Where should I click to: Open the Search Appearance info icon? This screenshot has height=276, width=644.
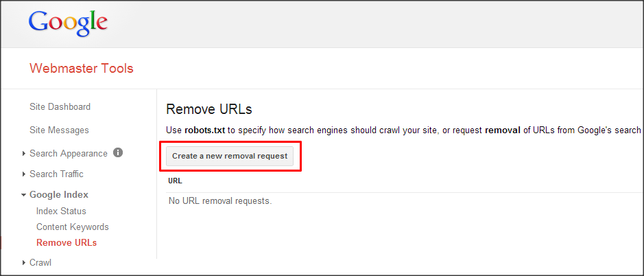click(118, 153)
